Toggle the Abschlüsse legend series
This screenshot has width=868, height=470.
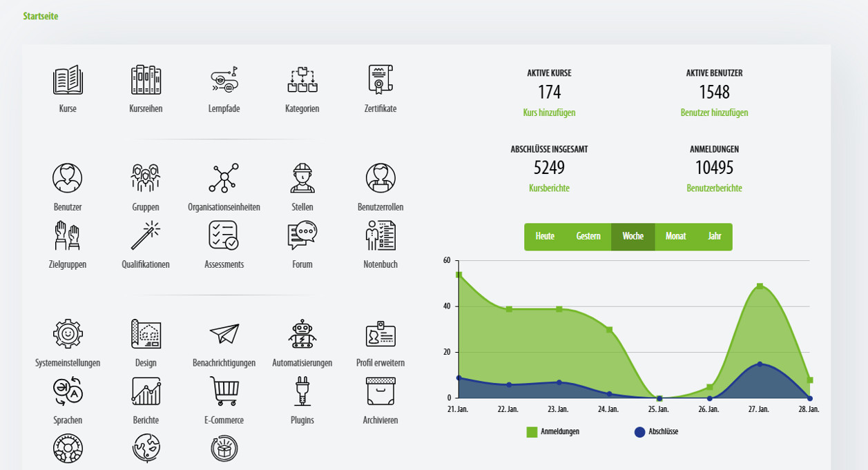[656, 432]
